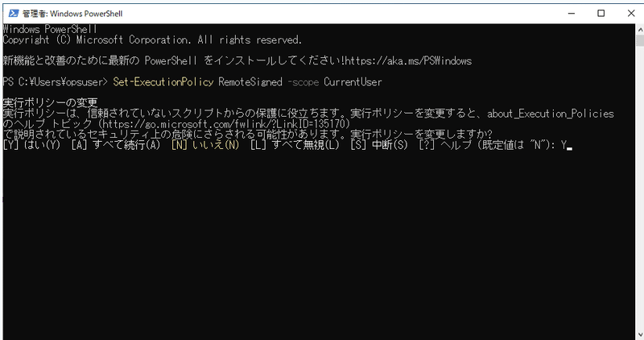Click the 'CurrentUser' argument text
The image size is (644, 340).
(x=353, y=82)
